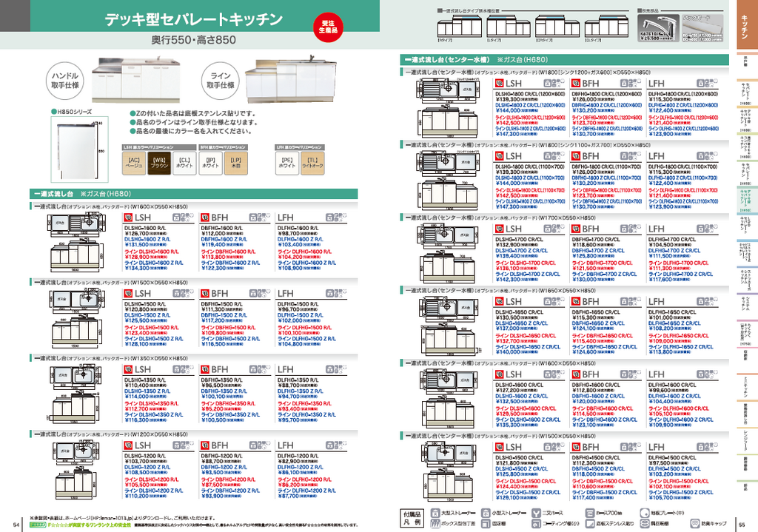
Task: Click the small strainer (小型ストレーナー) legend icon
Action: point(486,514)
